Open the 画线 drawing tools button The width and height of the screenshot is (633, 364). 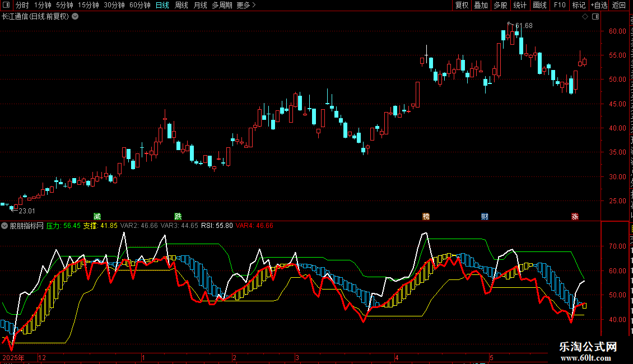540,5
